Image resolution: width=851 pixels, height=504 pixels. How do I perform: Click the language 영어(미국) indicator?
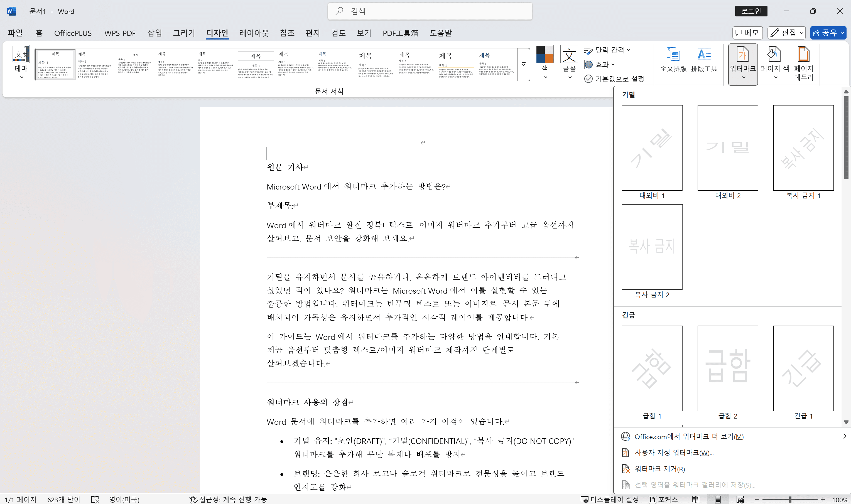pyautogui.click(x=124, y=499)
